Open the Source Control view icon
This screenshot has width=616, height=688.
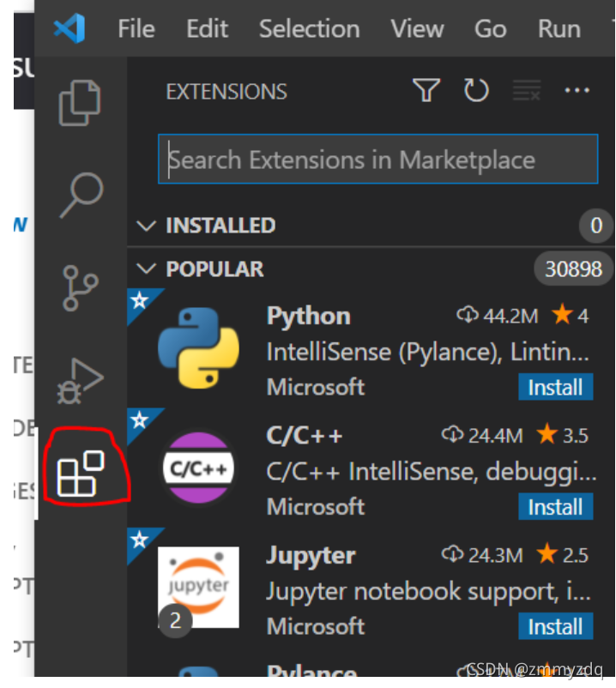[x=81, y=288]
